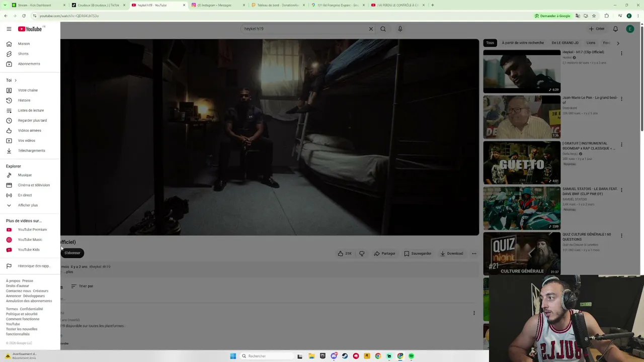Click the Windows taskbar Rechercher box

pyautogui.click(x=266, y=356)
